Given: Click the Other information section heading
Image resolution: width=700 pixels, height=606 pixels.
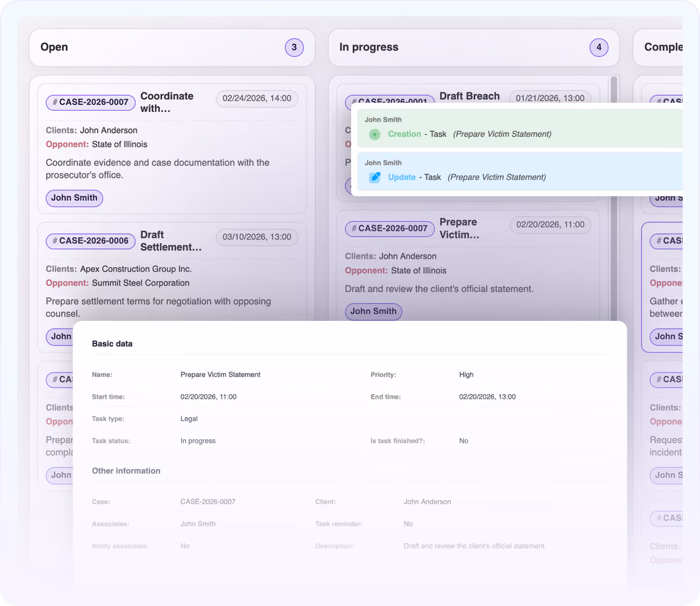Looking at the screenshot, I should coord(126,471).
